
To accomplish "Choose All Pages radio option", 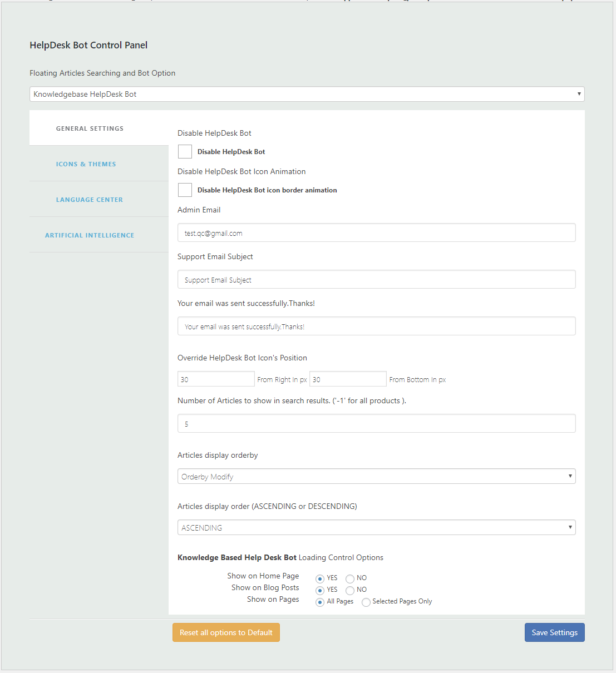I will click(x=320, y=602).
